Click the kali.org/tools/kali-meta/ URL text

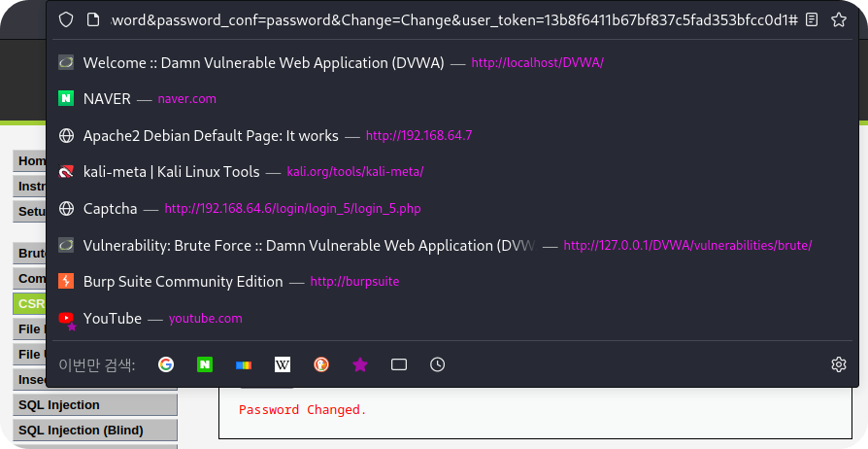click(x=354, y=172)
